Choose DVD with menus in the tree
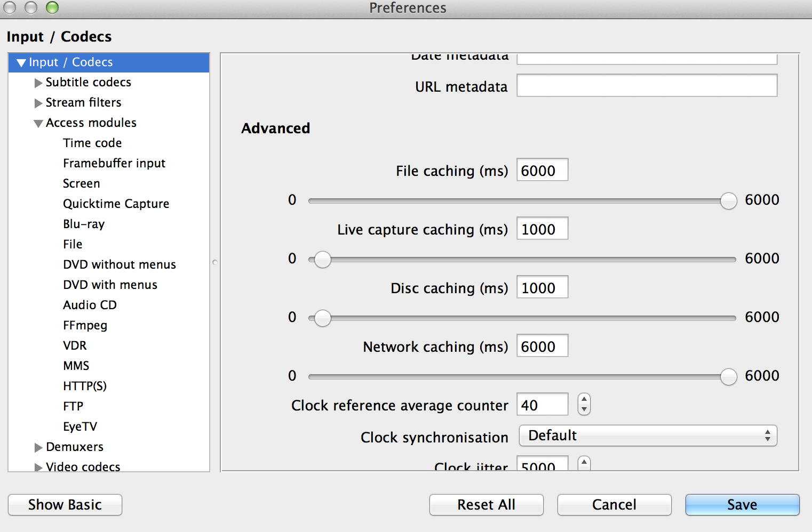The width and height of the screenshot is (812, 532). point(110,285)
